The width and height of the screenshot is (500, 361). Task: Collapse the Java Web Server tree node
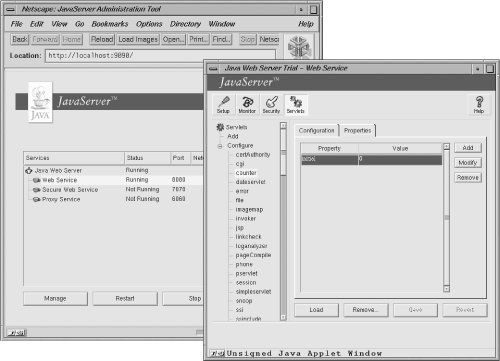(29, 171)
